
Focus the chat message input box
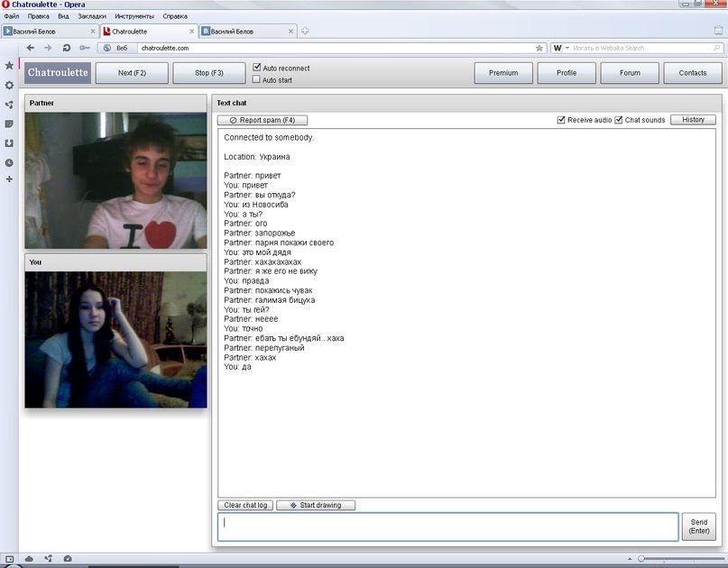(448, 527)
